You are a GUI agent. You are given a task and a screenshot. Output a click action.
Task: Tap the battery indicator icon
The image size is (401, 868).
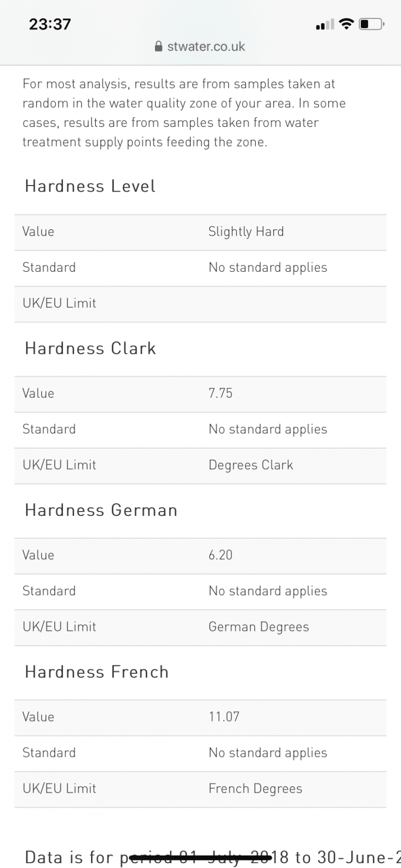point(372,24)
